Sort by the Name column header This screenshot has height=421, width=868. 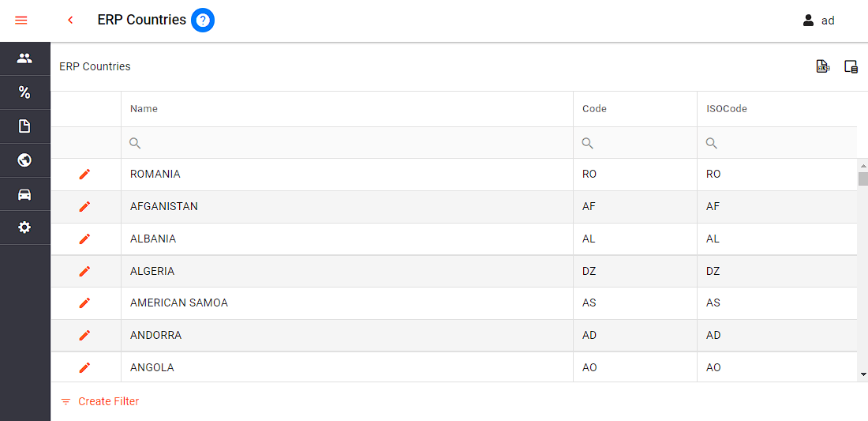click(144, 109)
